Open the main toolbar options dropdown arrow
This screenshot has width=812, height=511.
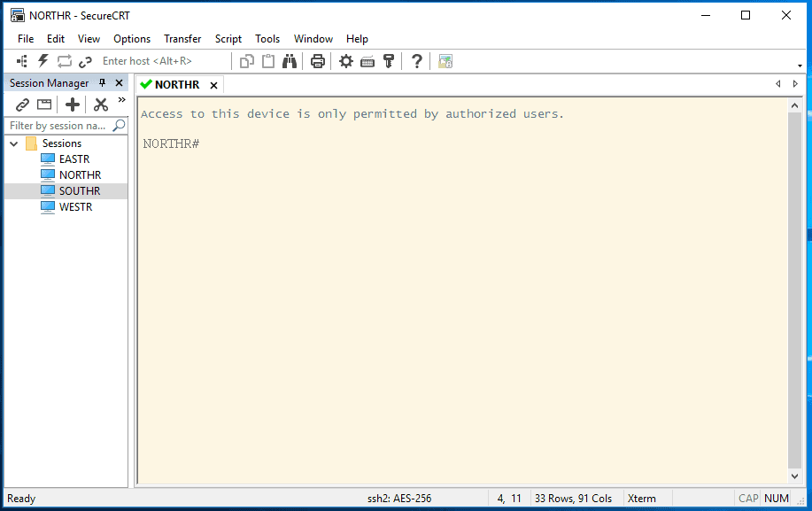click(800, 66)
